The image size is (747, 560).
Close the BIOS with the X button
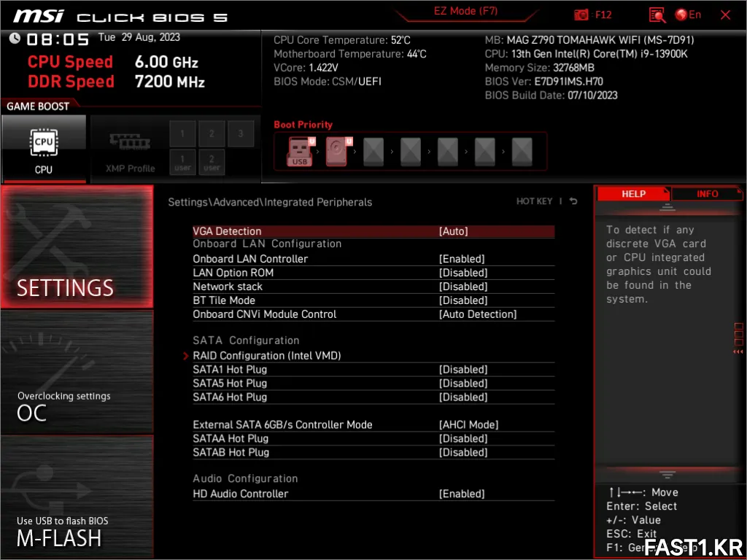pos(725,15)
